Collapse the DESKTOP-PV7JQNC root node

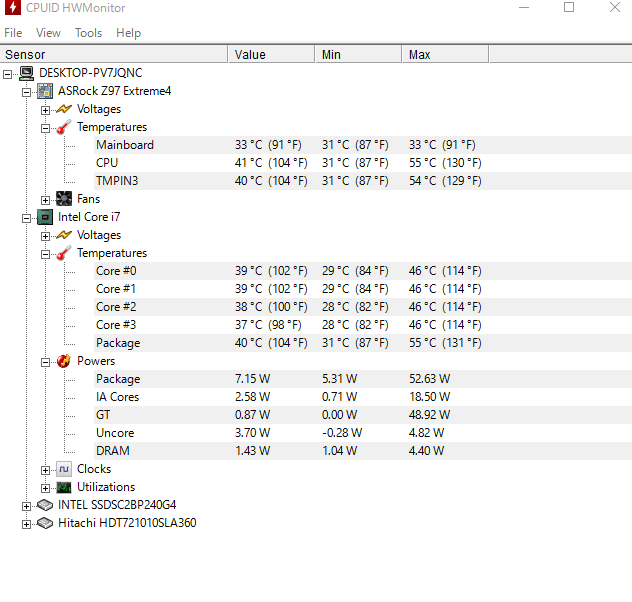point(7,74)
